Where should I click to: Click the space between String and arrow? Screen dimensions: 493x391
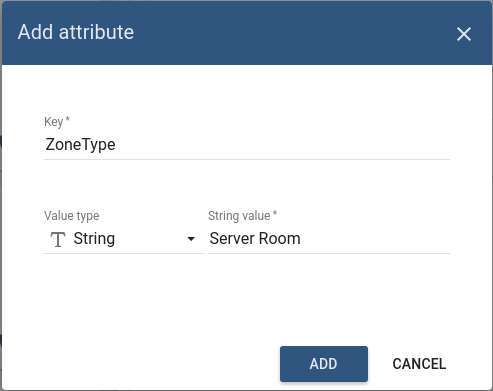(150, 239)
